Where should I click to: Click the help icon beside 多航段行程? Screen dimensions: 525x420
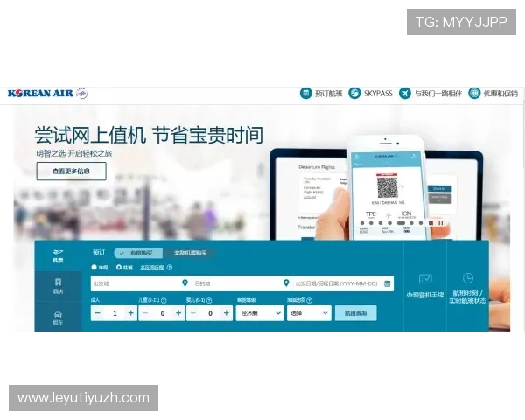pos(170,267)
